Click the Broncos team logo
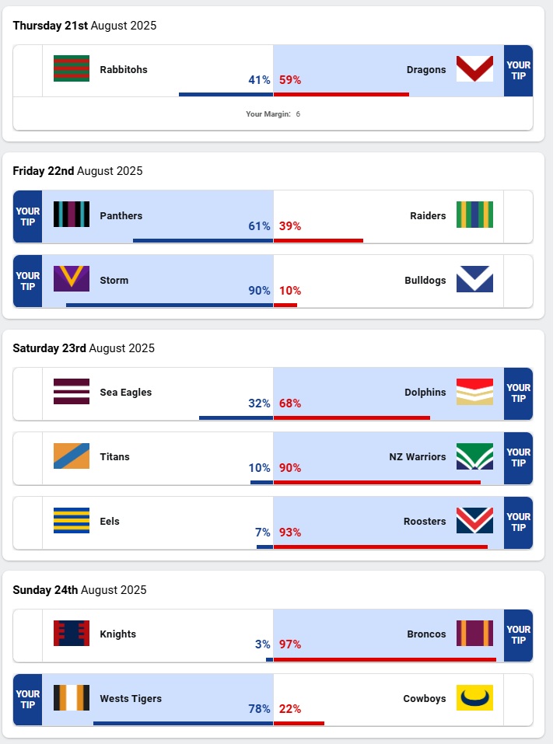The image size is (560, 744). click(474, 634)
